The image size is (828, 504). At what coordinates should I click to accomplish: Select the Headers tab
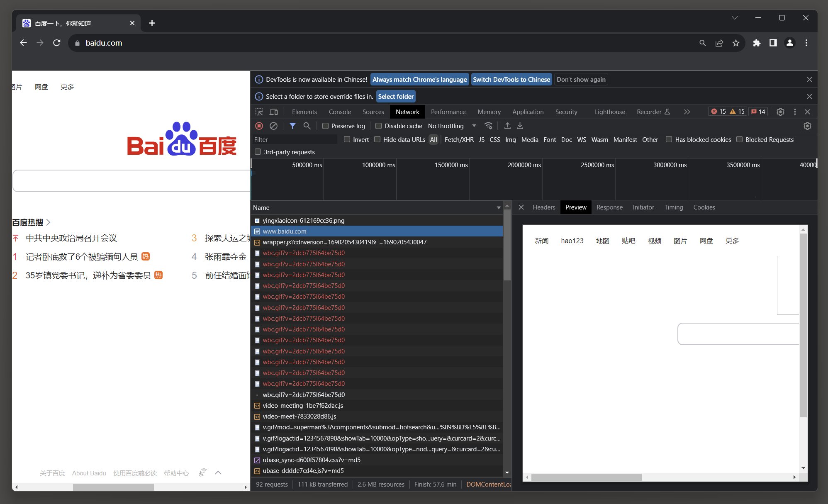[x=544, y=207]
